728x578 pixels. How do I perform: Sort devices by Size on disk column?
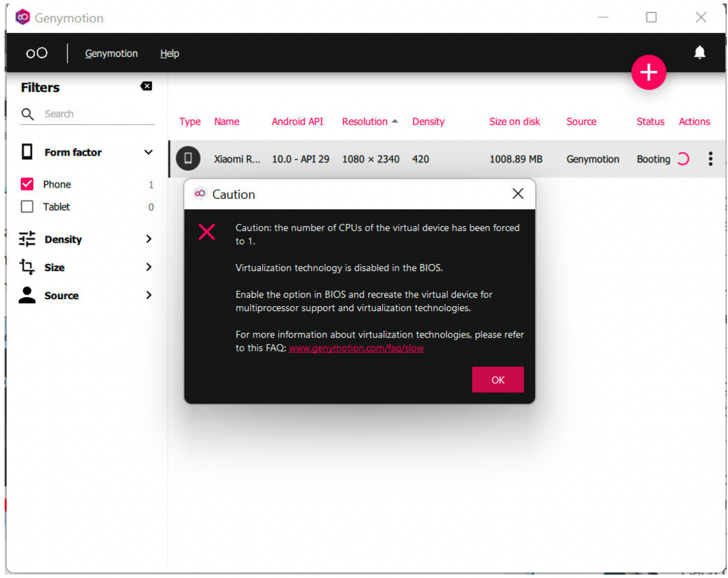(514, 122)
